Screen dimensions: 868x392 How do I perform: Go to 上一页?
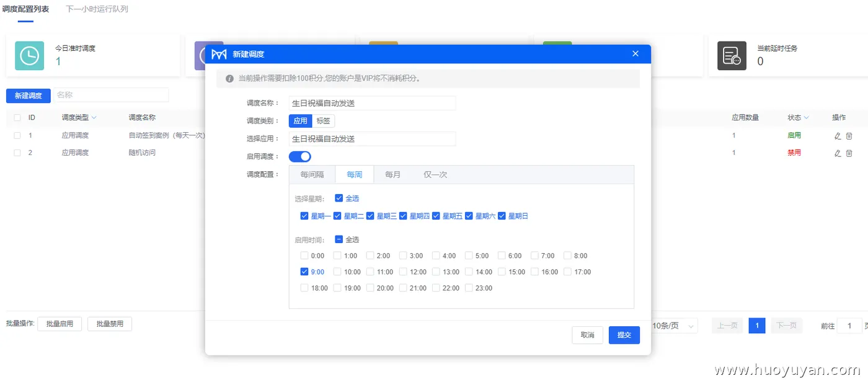[727, 326]
